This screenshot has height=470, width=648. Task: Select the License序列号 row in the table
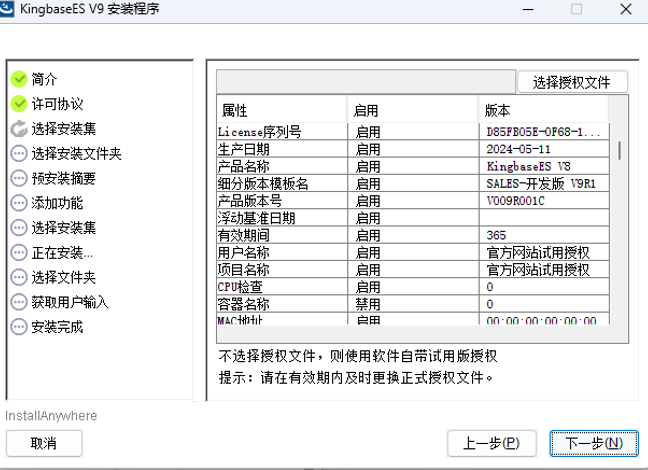281,132
